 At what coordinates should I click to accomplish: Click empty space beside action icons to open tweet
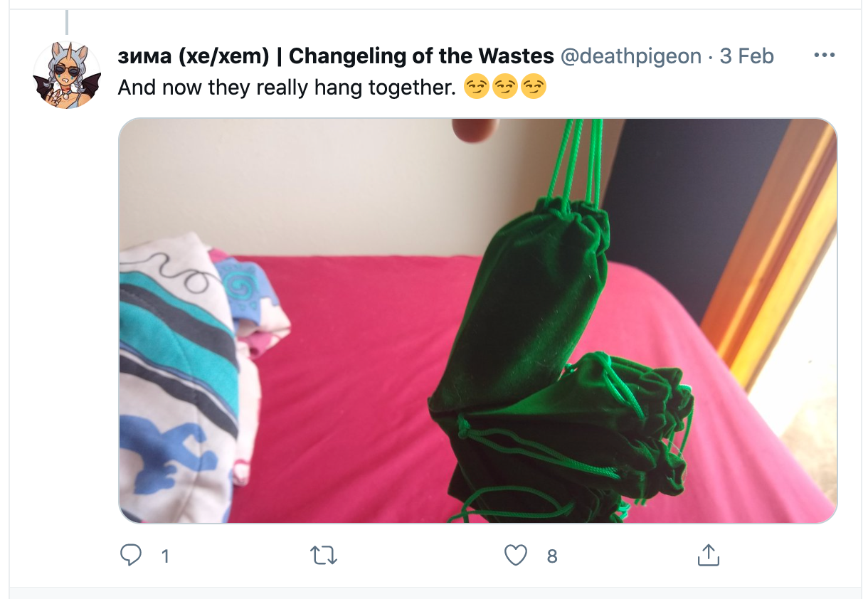(427, 556)
